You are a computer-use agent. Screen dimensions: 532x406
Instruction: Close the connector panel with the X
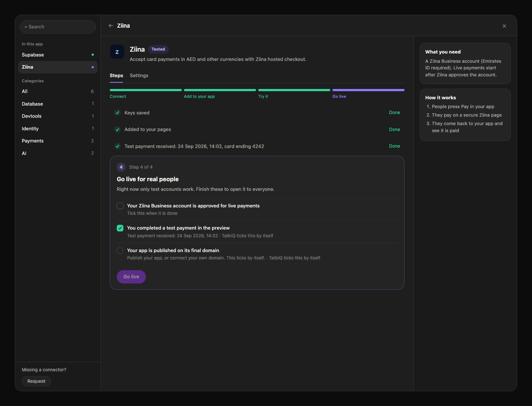pos(504,26)
